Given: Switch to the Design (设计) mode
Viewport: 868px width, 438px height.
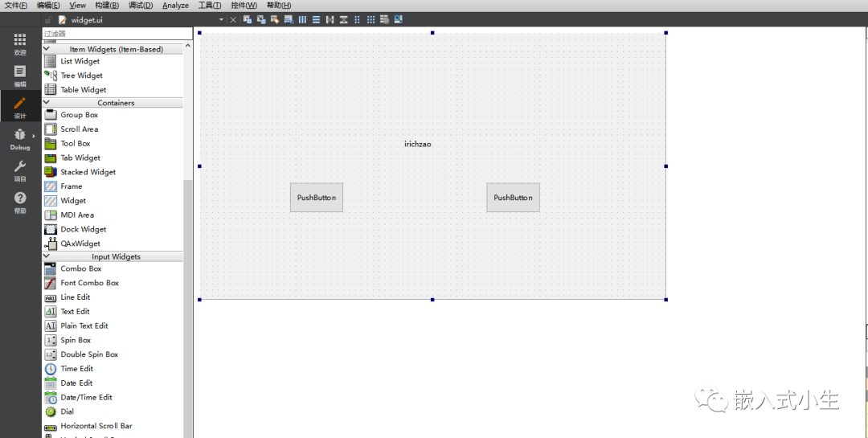Looking at the screenshot, I should click(x=20, y=108).
